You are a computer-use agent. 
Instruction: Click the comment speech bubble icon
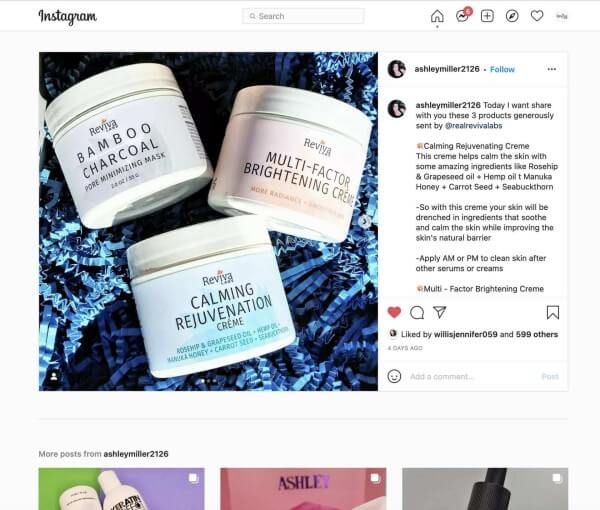417,313
